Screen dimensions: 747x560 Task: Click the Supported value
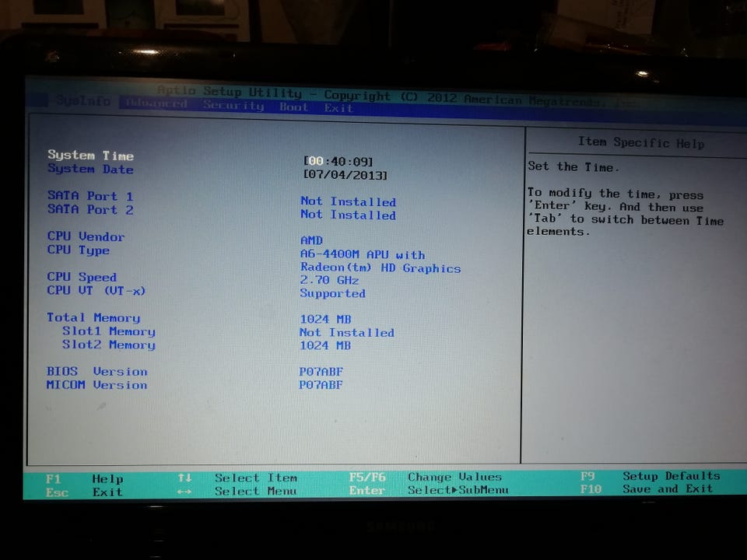click(x=332, y=293)
